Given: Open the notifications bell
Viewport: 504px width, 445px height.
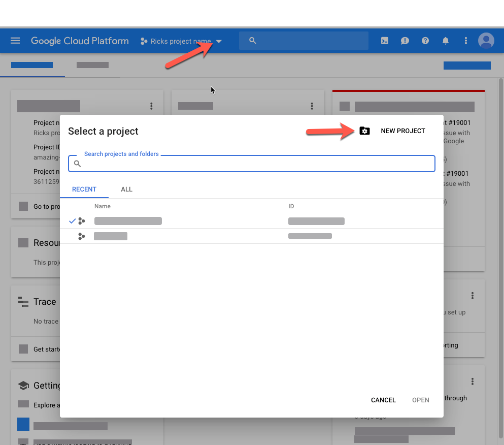Looking at the screenshot, I should (446, 41).
